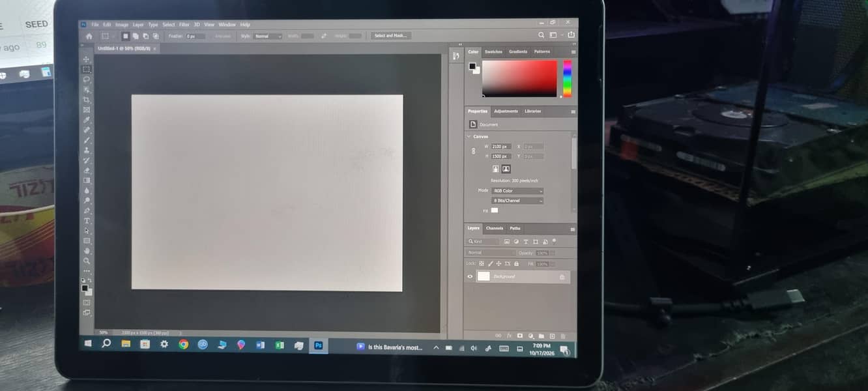The width and height of the screenshot is (868, 391).
Task: Open the Layers panel flyout menu
Action: click(573, 229)
